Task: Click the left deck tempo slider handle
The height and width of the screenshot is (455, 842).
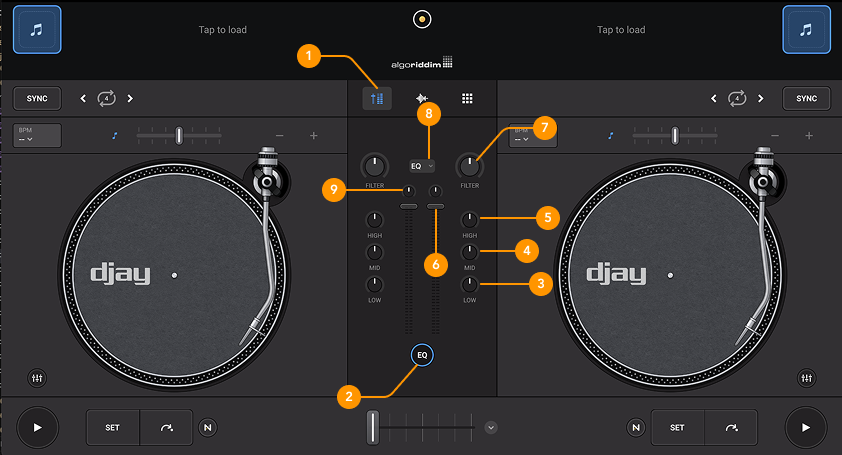Action: (179, 135)
